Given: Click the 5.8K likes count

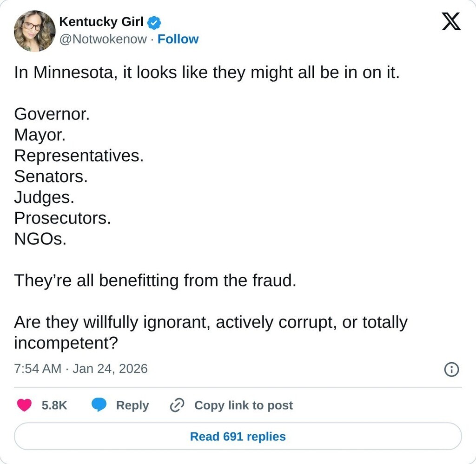Looking at the screenshot, I should coord(54,405).
